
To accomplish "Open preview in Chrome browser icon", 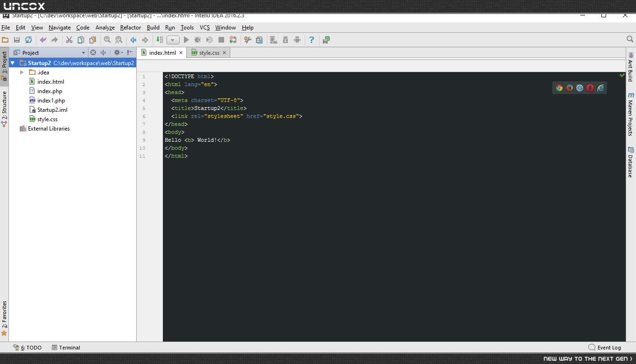I will coord(559,88).
